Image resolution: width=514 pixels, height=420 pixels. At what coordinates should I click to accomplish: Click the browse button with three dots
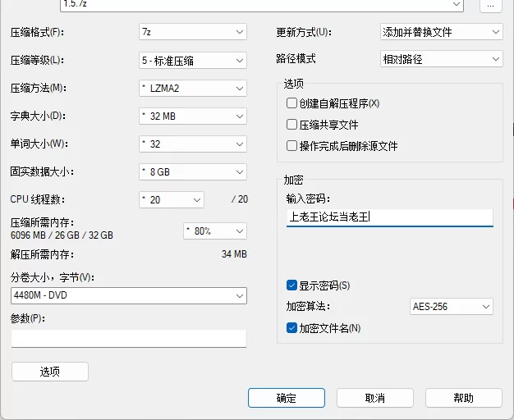[x=491, y=5]
